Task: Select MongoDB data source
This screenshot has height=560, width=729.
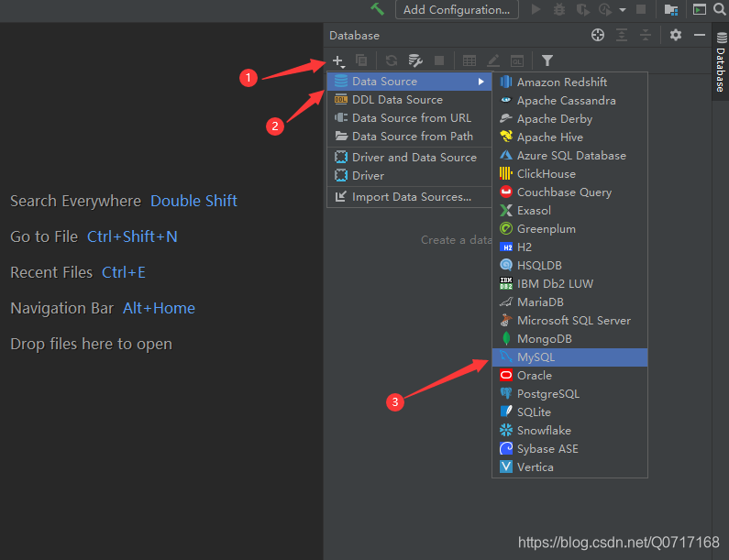Action: (569, 339)
